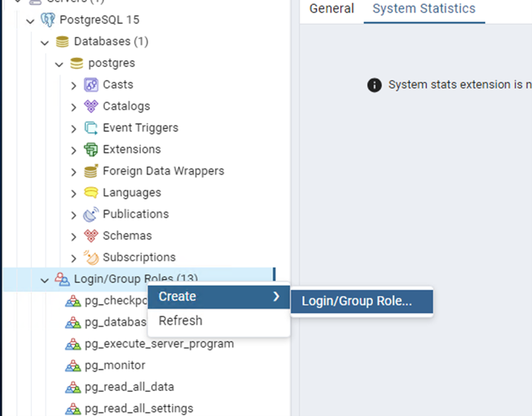
Task: Expand the Schemas tree node
Action: [x=74, y=236]
